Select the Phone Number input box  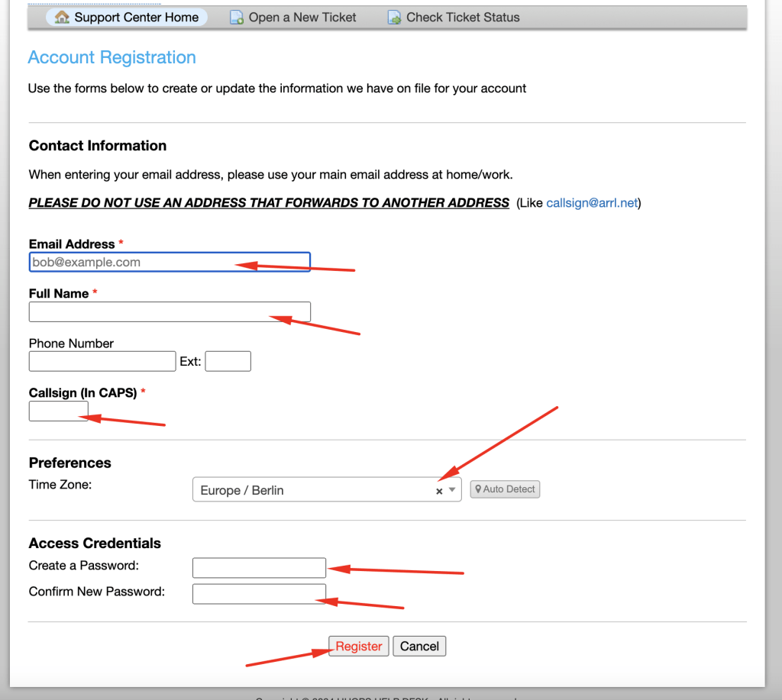click(x=102, y=361)
